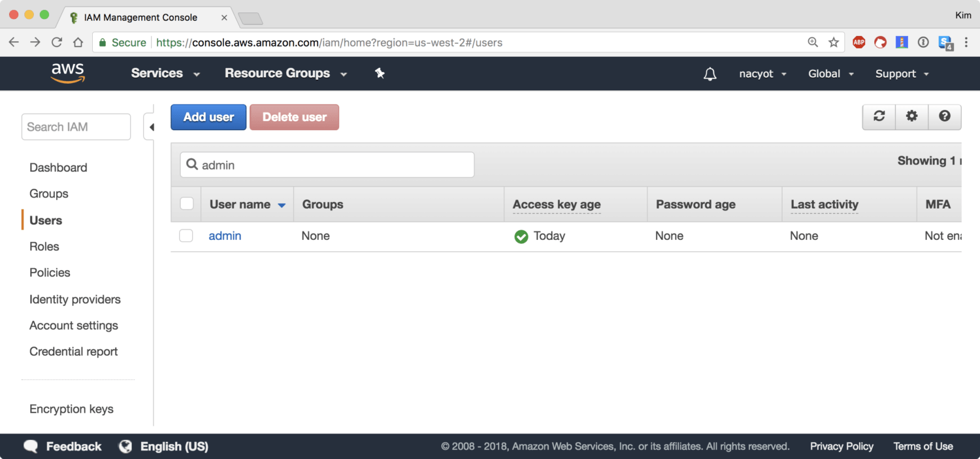Collapse the left navigation sidebar arrow

pos(151,127)
